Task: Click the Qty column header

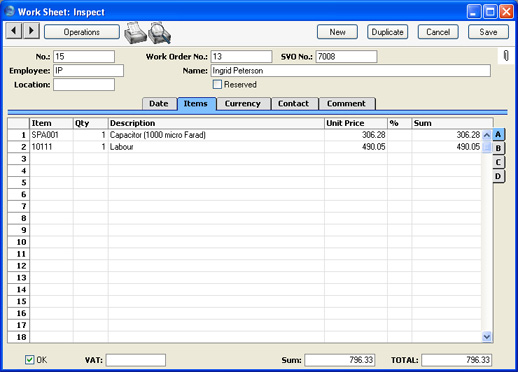Action: (x=90, y=123)
